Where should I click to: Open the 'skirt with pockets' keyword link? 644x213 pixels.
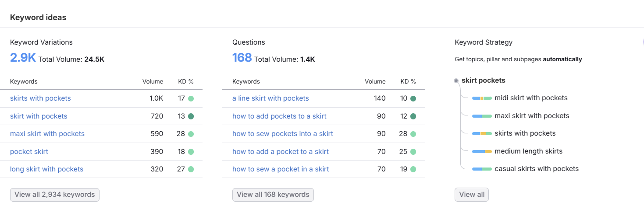click(39, 116)
